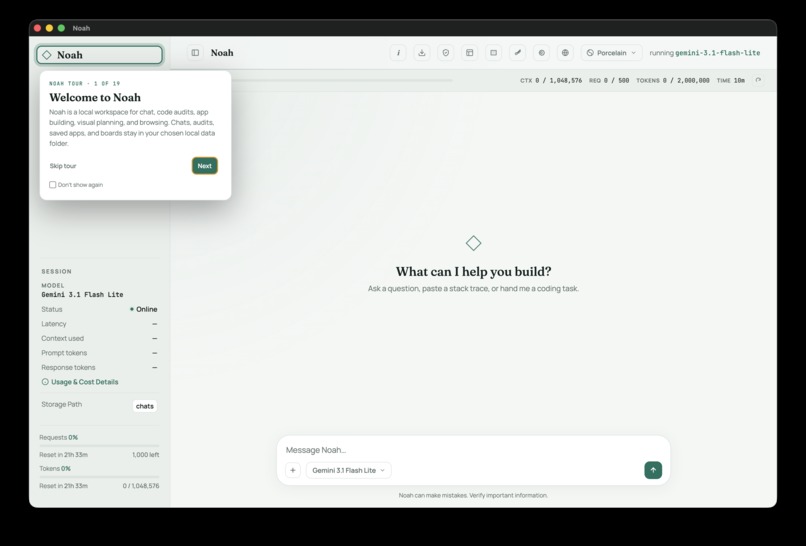Click Skip tour link
Viewport: 806px width, 546px height.
tap(63, 166)
